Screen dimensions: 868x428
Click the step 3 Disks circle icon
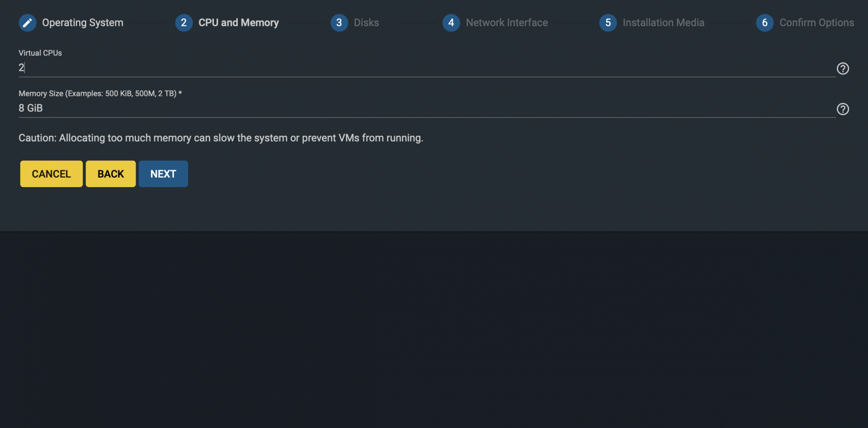[339, 23]
